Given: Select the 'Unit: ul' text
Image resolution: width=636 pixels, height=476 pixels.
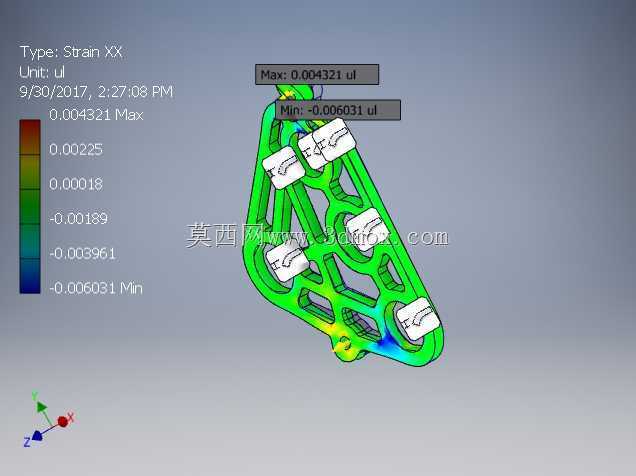Looking at the screenshot, I should coord(42,72).
